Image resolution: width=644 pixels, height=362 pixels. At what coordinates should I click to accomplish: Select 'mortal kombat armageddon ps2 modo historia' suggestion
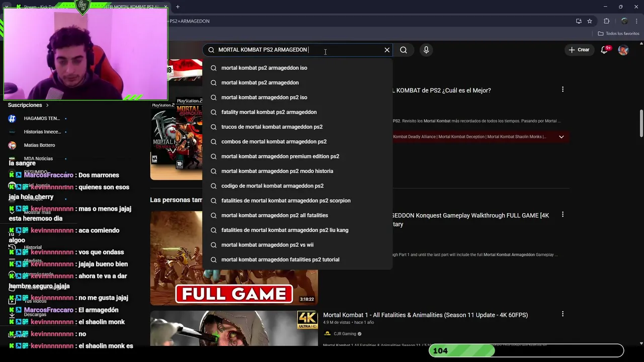click(297, 171)
